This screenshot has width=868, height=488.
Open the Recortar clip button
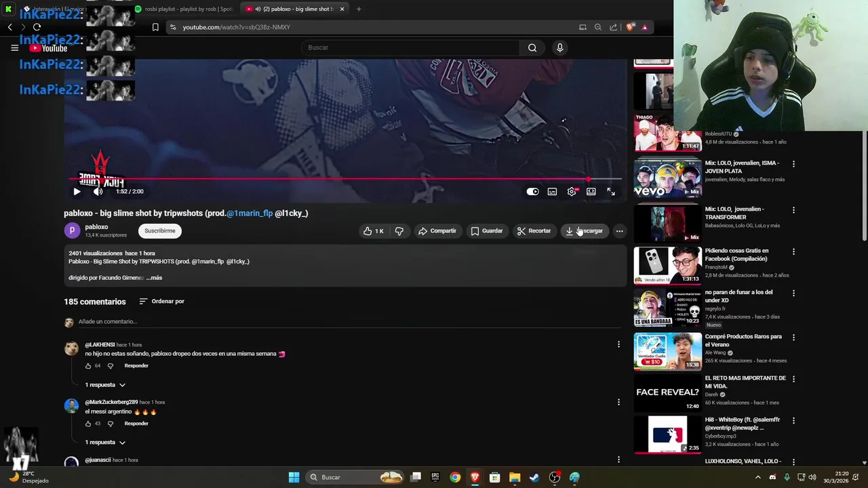(534, 231)
